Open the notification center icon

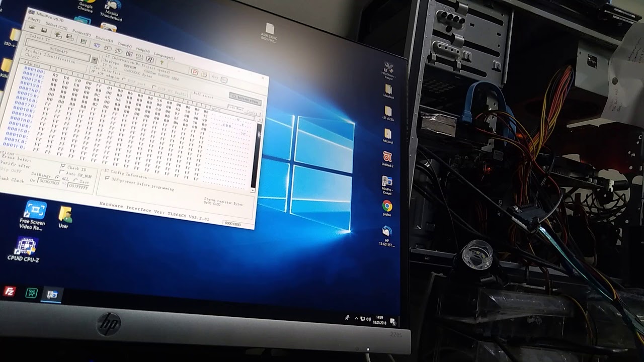click(393, 322)
